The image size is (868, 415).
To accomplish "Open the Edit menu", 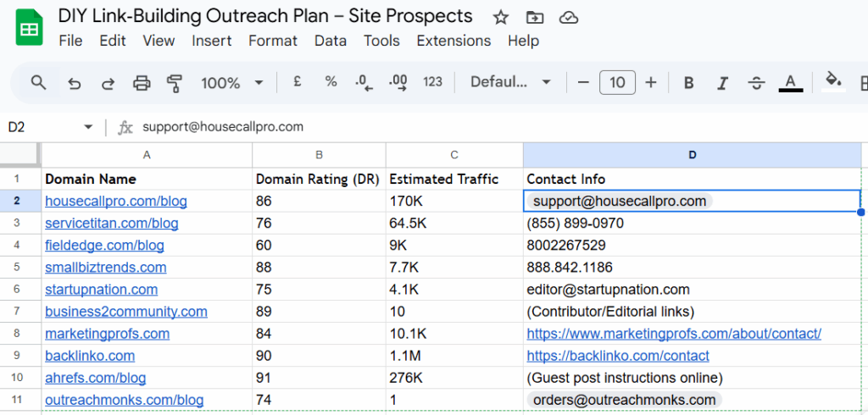I will click(x=113, y=41).
